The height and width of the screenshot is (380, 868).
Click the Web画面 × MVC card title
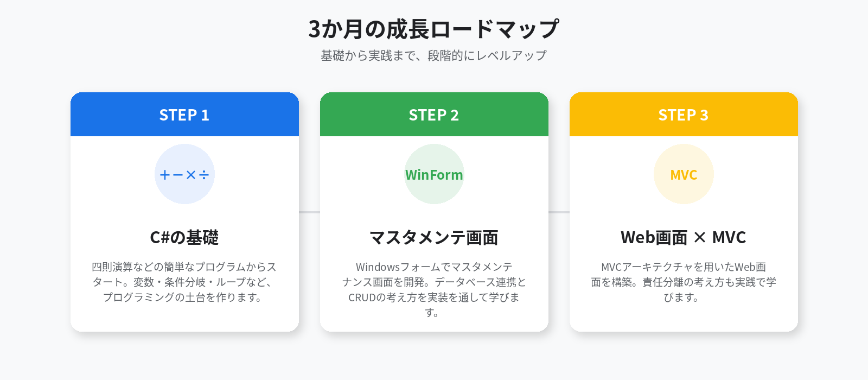pyautogui.click(x=684, y=237)
